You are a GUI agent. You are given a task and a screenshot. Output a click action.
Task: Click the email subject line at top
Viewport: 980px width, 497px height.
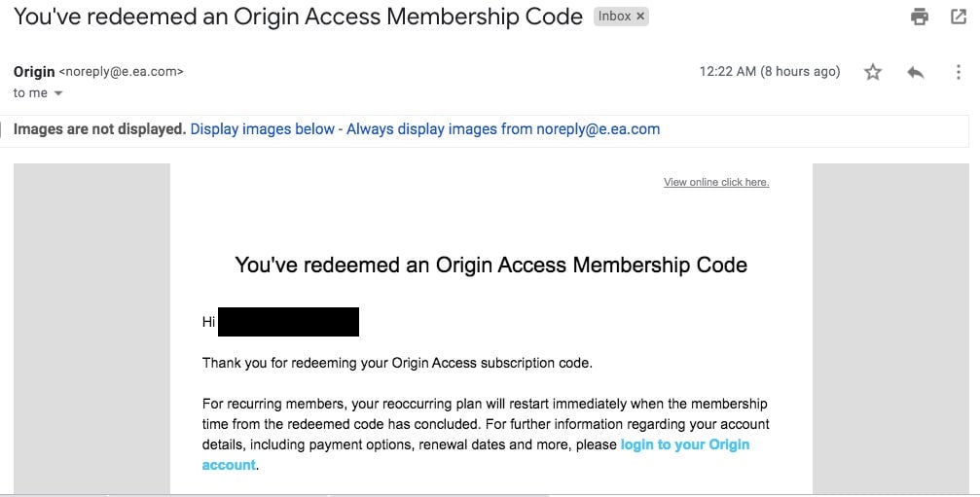click(x=298, y=17)
